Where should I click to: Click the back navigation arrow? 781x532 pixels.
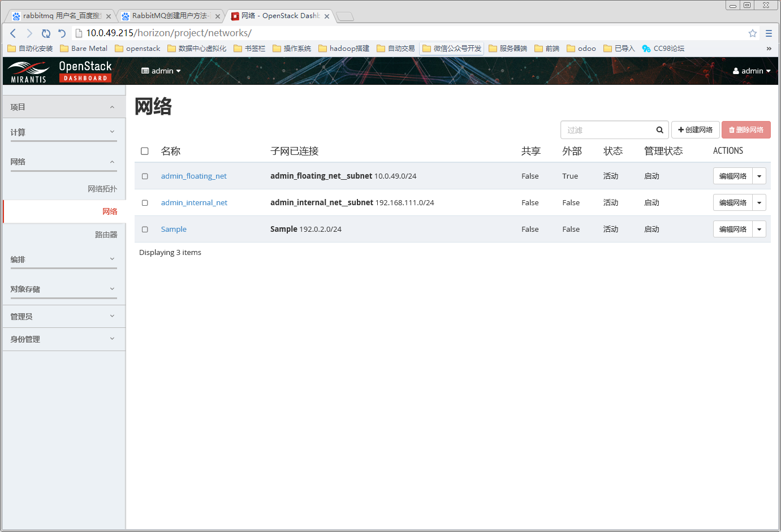(x=12, y=33)
